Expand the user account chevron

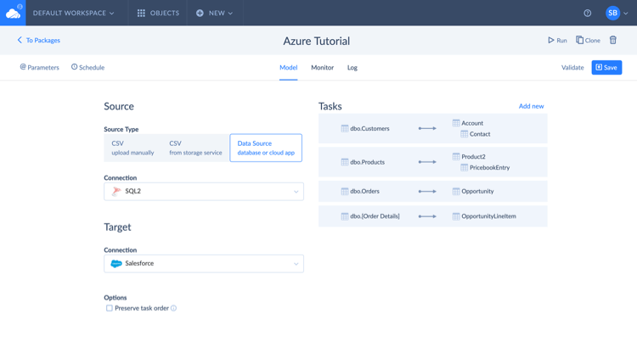click(x=626, y=14)
